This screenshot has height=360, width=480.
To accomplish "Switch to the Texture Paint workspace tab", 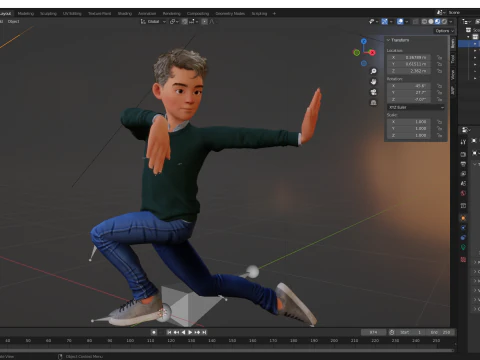I will coord(99,14).
